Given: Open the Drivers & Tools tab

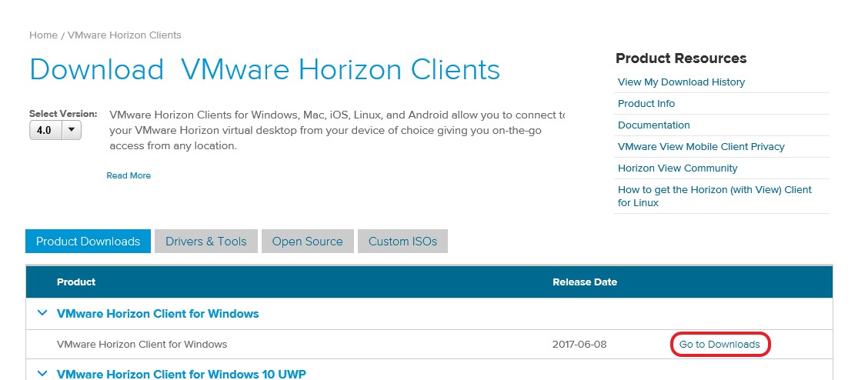Looking at the screenshot, I should tap(206, 242).
